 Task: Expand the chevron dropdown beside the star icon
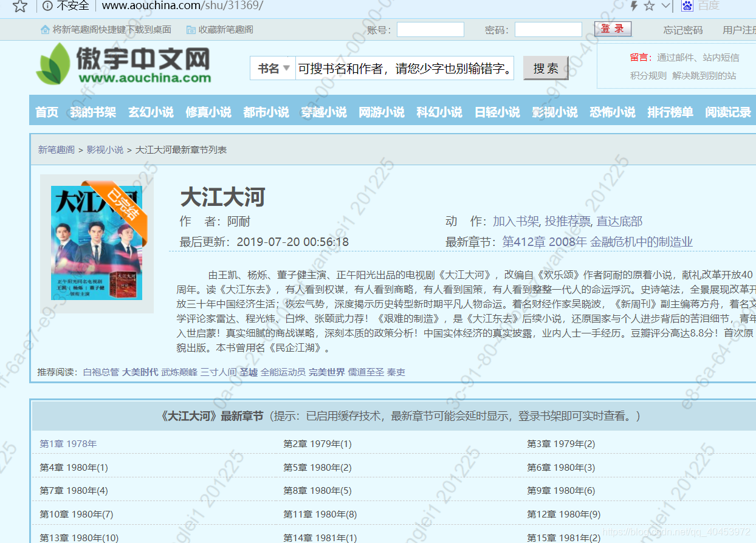click(665, 6)
